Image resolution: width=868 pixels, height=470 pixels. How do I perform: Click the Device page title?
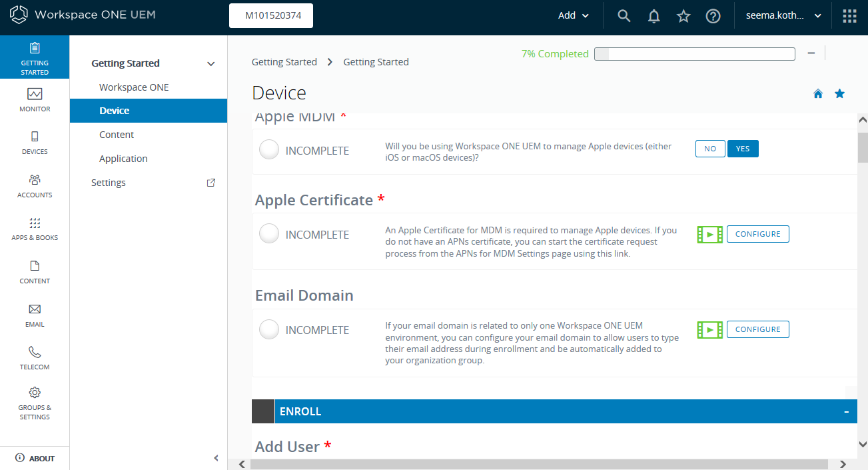tap(279, 93)
